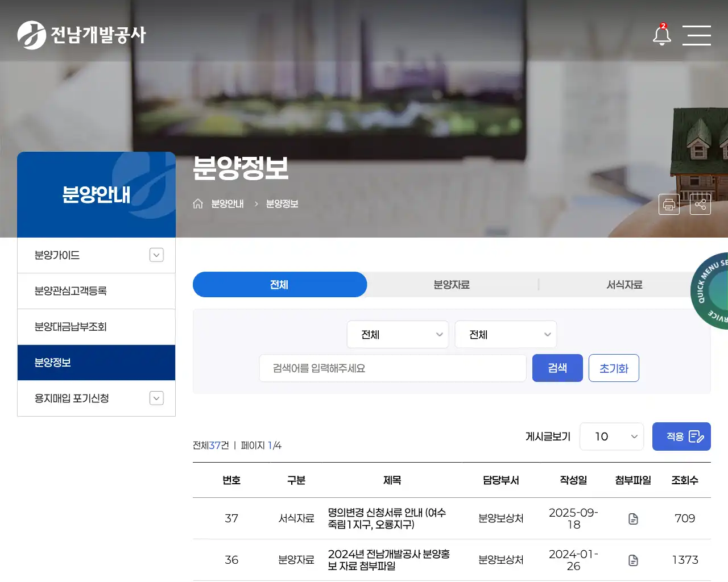Open the post titled 명의변경 신청서류 안내
This screenshot has width=728, height=582.
(387, 518)
